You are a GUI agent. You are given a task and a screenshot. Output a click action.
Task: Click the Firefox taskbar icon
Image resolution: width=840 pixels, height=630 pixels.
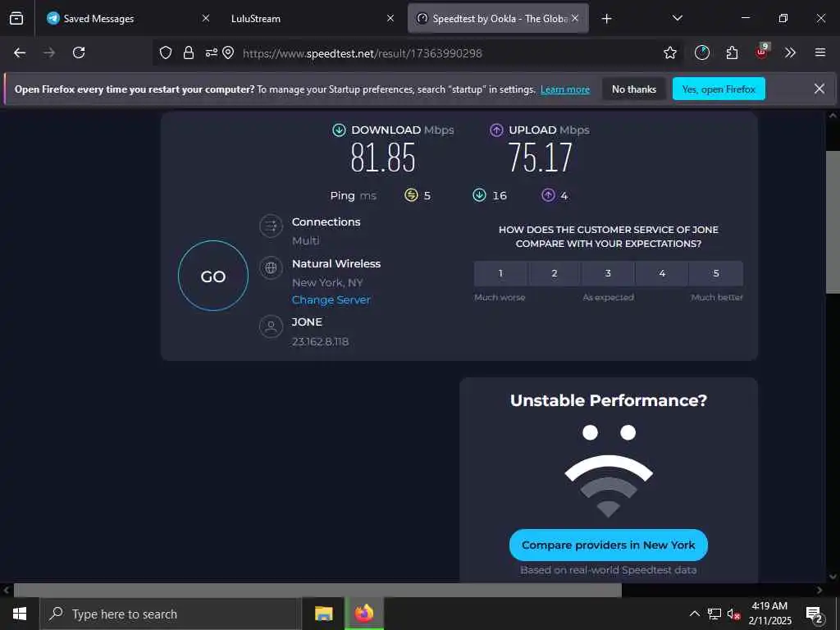coord(363,614)
